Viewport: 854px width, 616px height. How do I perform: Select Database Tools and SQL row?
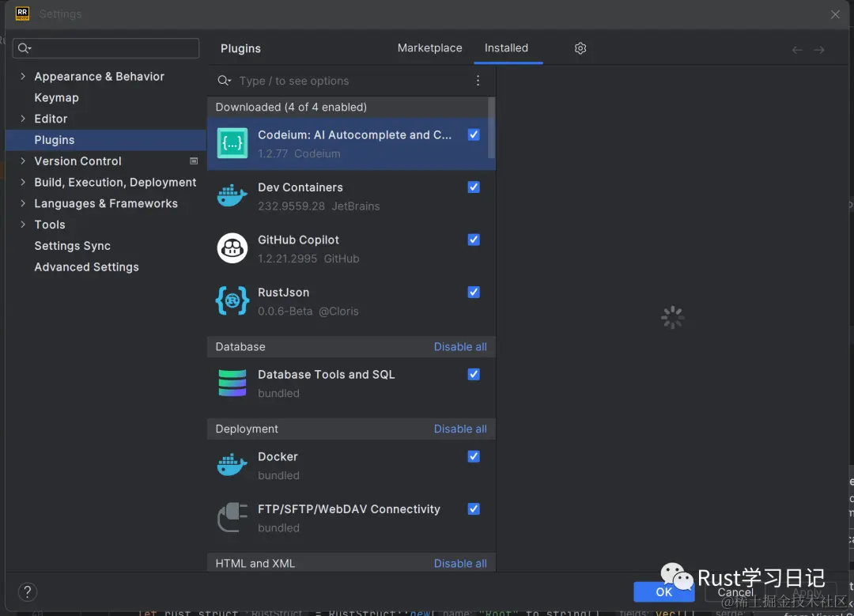click(351, 384)
